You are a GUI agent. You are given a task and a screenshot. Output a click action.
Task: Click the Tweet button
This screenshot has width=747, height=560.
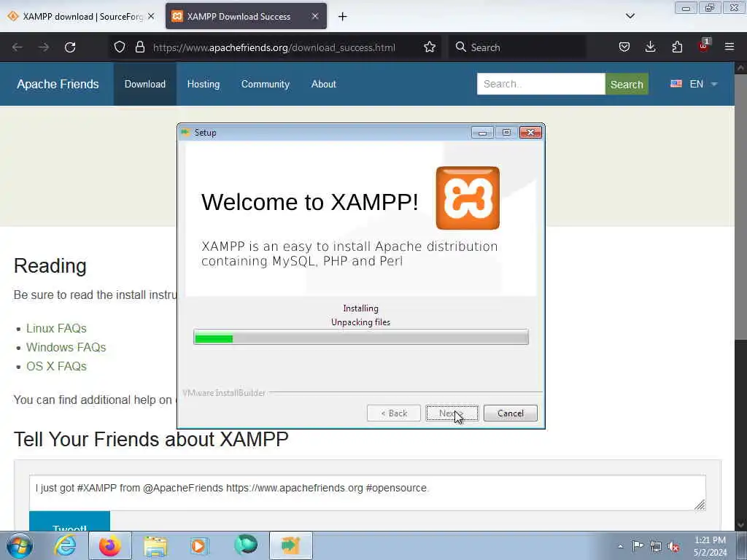point(69,522)
